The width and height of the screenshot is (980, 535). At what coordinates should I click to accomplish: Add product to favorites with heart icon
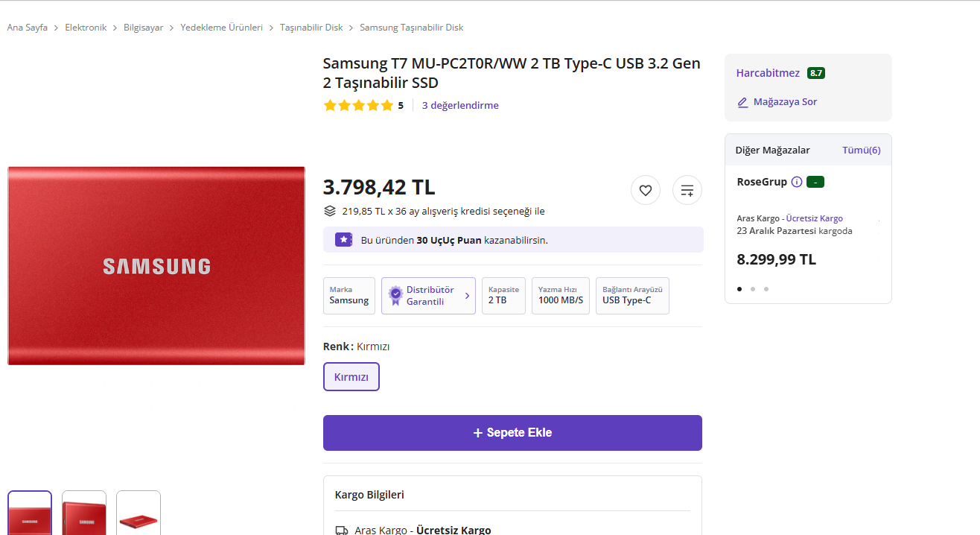point(645,191)
